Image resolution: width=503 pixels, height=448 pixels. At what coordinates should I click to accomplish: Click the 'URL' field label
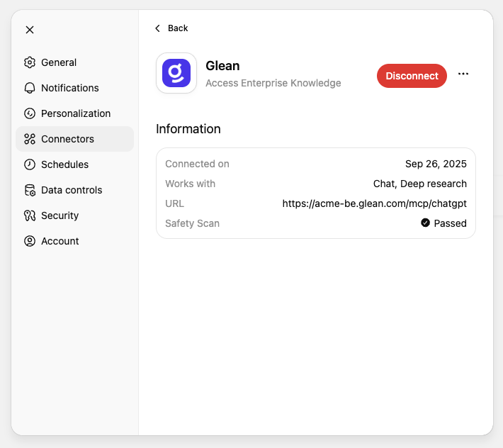click(174, 203)
